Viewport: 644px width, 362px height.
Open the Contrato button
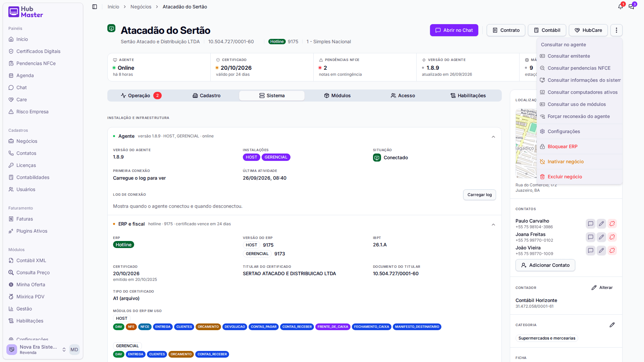(506, 30)
